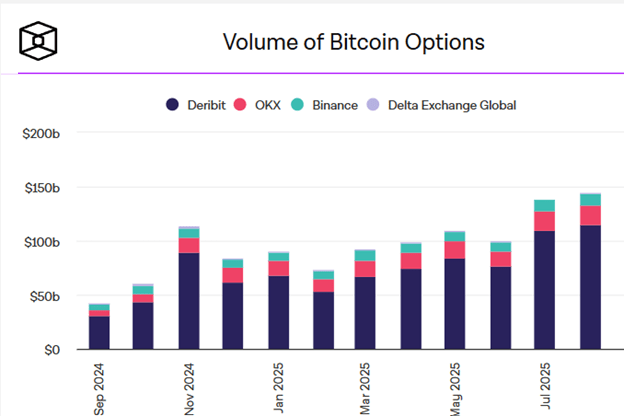624x416 pixels.
Task: Toggle Deribit series via legend label
Action: (x=206, y=105)
